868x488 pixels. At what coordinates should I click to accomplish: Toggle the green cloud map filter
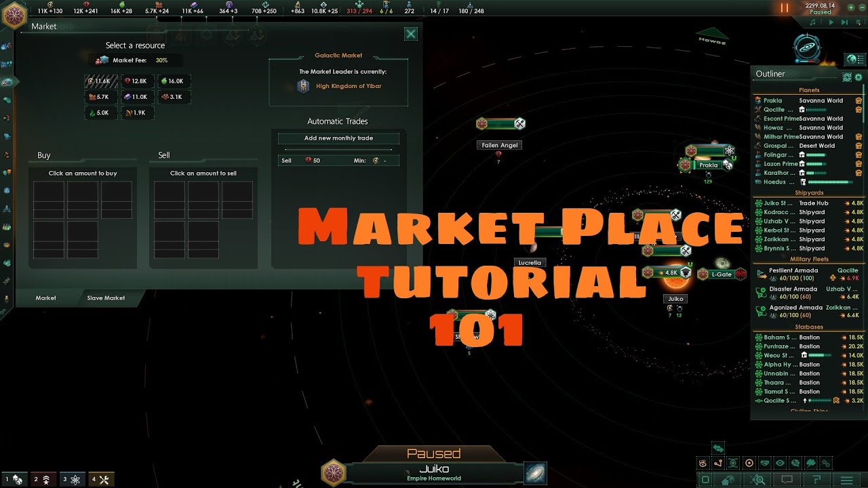coord(810,464)
